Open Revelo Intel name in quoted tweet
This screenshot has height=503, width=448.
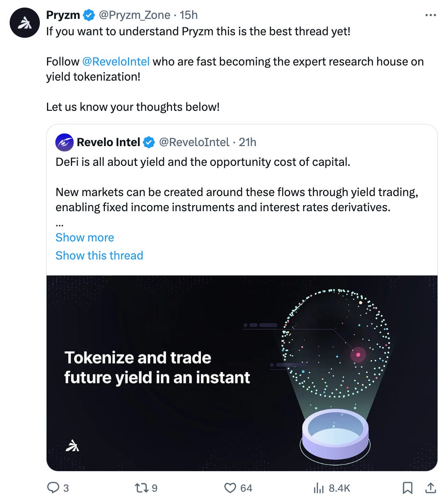tap(108, 142)
